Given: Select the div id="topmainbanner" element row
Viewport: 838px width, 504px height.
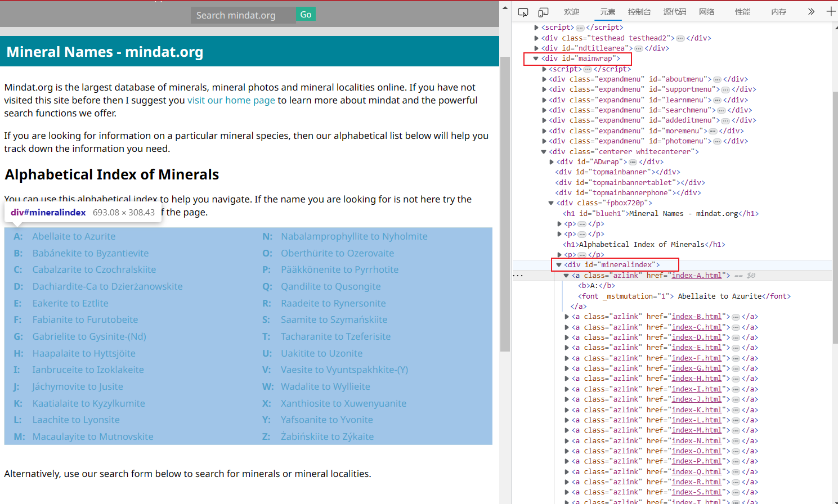Looking at the screenshot, I should (617, 172).
